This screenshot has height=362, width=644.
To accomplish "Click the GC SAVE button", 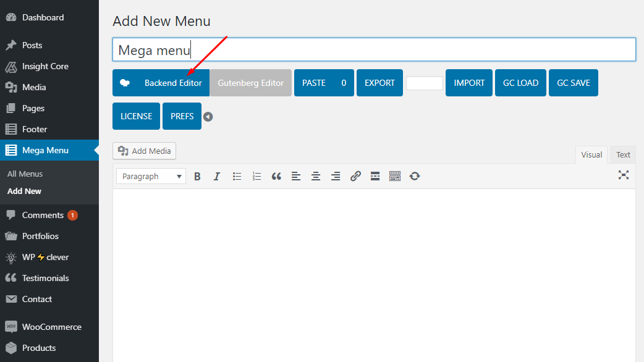I will click(574, 83).
